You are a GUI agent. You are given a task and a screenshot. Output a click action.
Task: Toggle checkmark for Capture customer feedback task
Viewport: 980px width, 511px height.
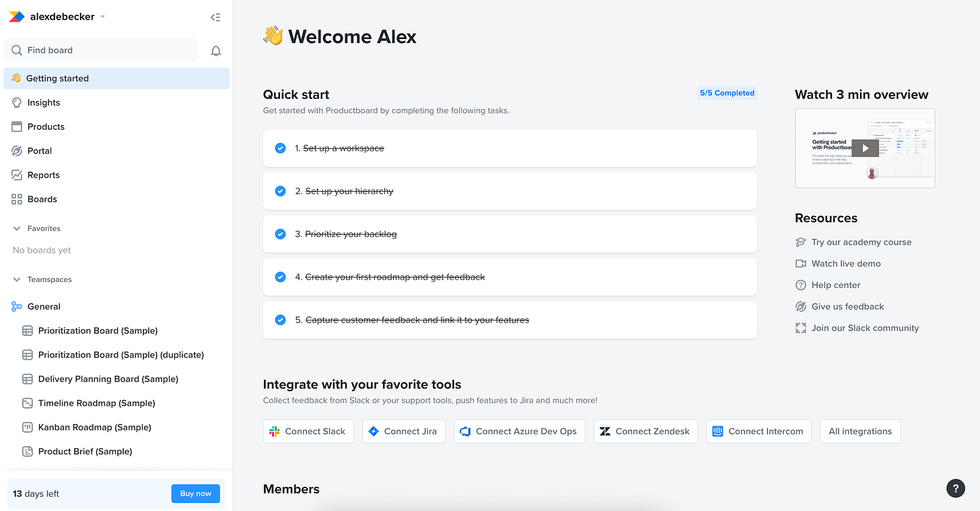[x=280, y=320]
